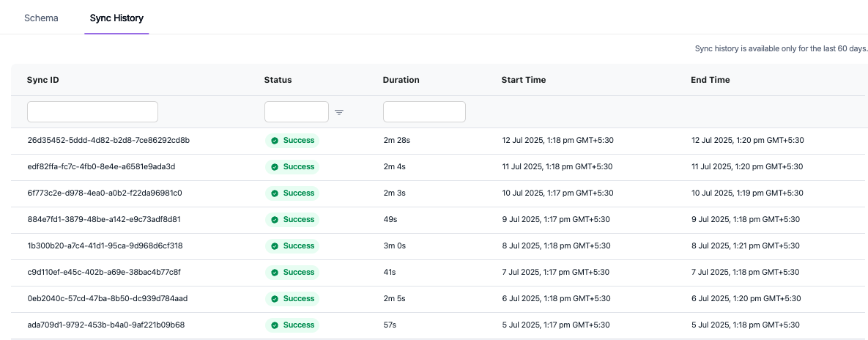Select sync ID 26d35452-5ddd-4d82-b2d8-7ce86292cd8b
Image resolution: width=868 pixels, height=340 pixels.
(108, 140)
